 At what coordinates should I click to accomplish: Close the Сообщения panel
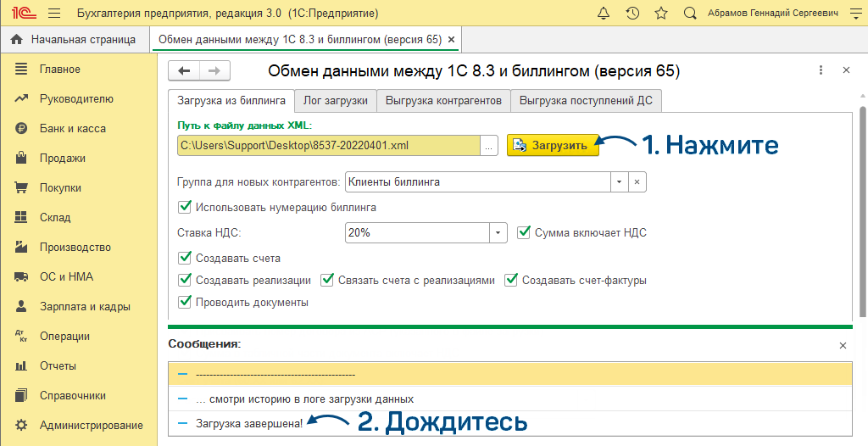(x=843, y=346)
